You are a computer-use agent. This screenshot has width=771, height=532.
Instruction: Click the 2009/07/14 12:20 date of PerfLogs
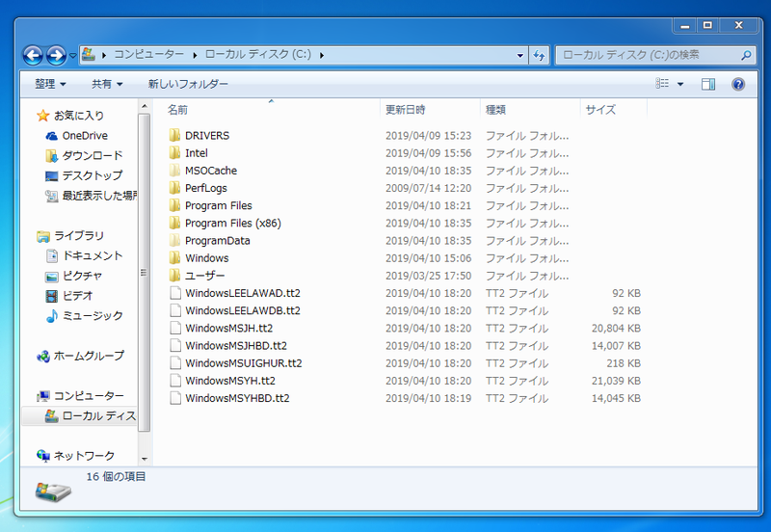coord(428,188)
